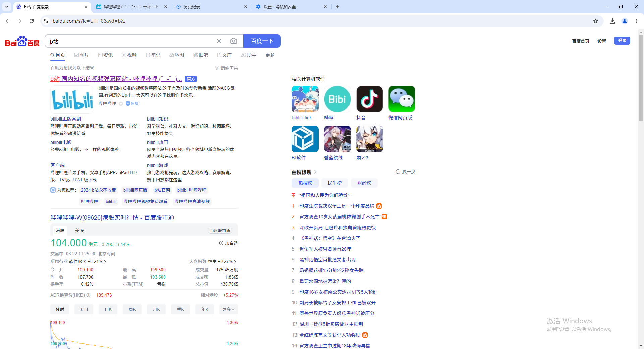Viewport: 644px width, 349px height.
Task: Select the 民生榜 hot list tab
Action: pos(335,183)
